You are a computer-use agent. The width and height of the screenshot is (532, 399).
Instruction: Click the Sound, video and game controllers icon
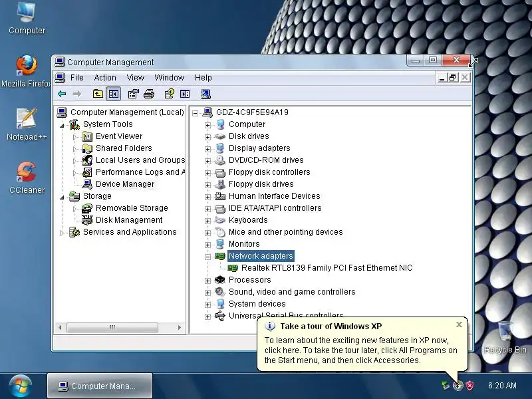tap(220, 292)
